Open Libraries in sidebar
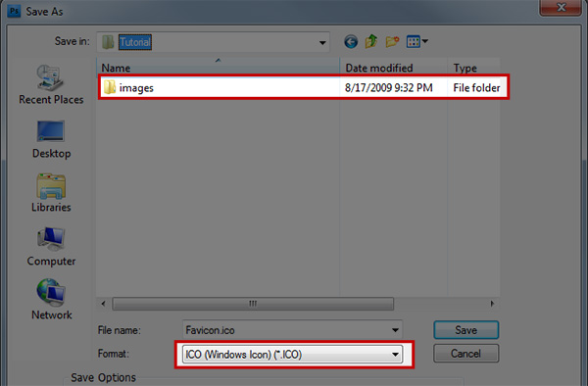 pyautogui.click(x=51, y=193)
